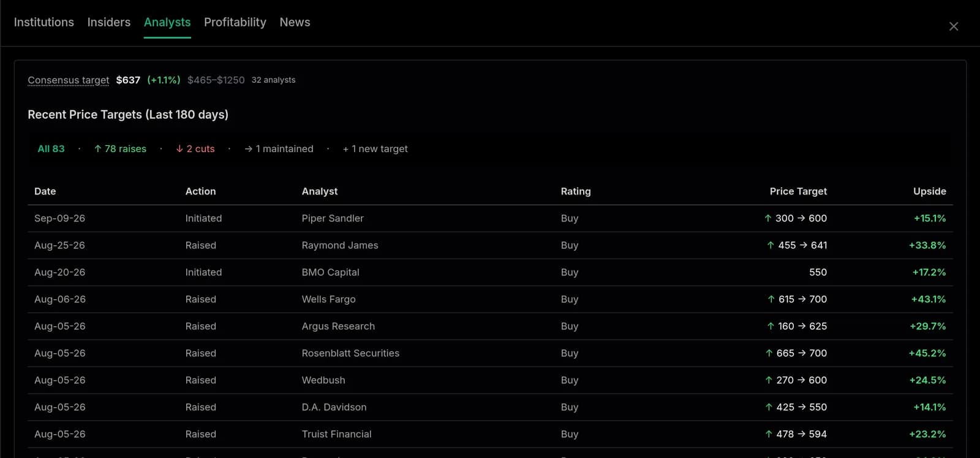The height and width of the screenshot is (458, 980).
Task: Click the 478 → 594 price target
Action: pyautogui.click(x=796, y=434)
